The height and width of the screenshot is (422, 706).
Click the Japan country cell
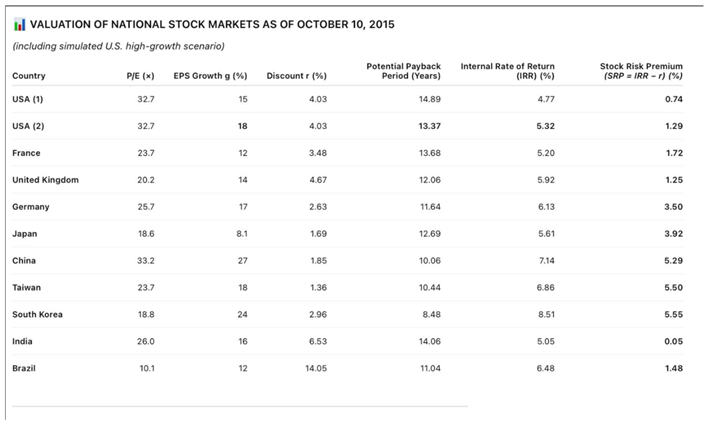(25, 234)
